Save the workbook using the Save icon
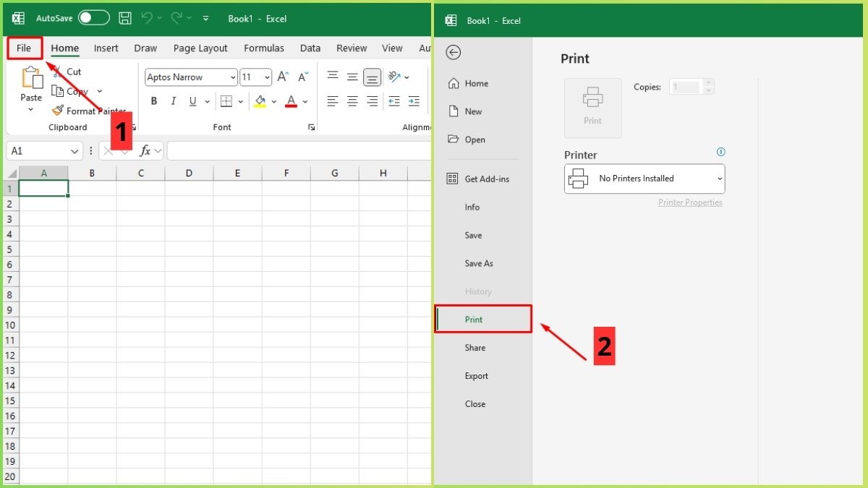This screenshot has height=488, width=868. pos(124,18)
